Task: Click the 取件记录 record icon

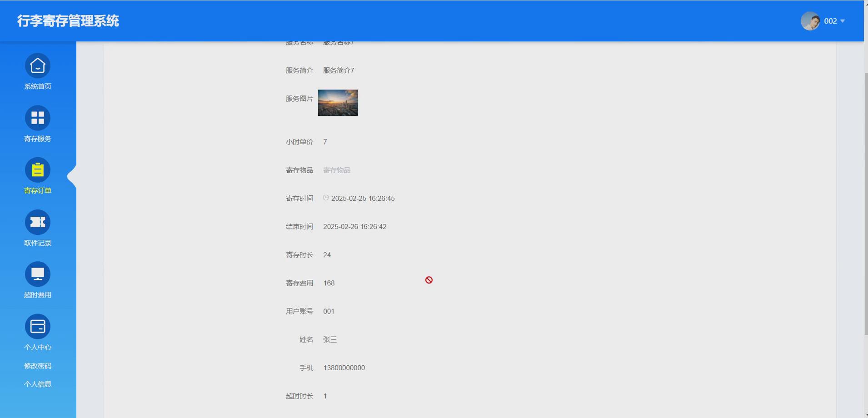Action: [x=38, y=222]
